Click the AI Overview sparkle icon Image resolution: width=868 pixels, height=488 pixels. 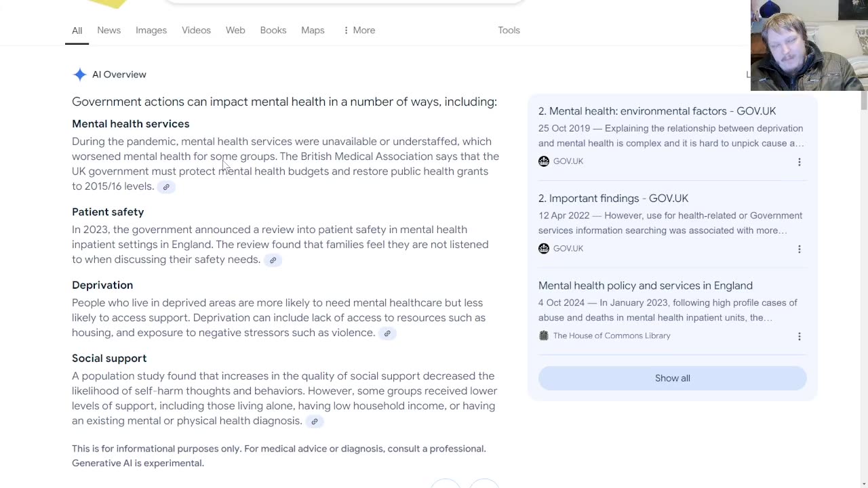pyautogui.click(x=79, y=75)
